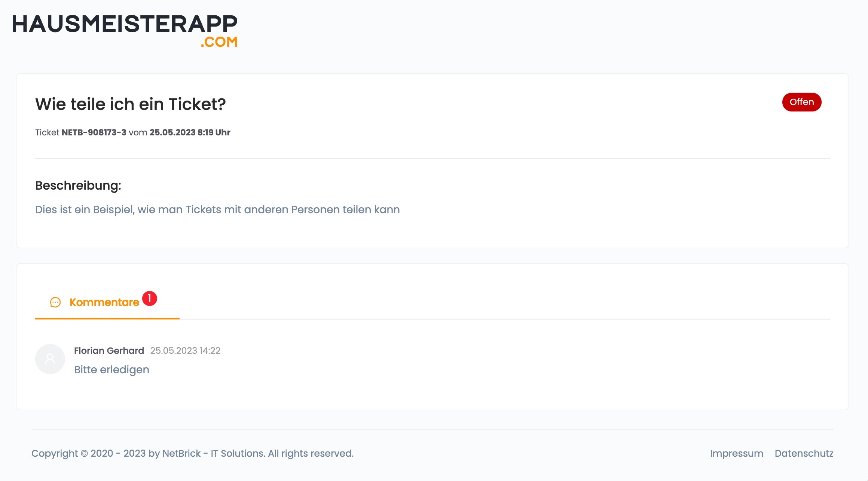The image size is (868, 481).
Task: Click the ticket number NETB-908173-3
Action: 94,132
